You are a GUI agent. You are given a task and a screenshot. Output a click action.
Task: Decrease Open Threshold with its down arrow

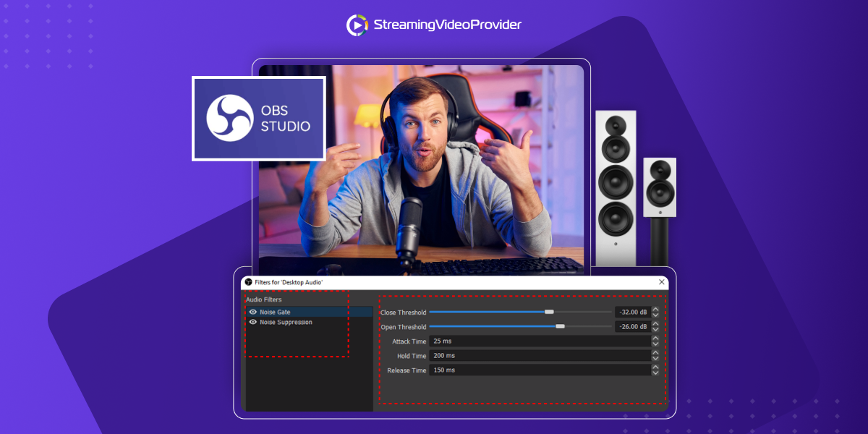point(655,329)
